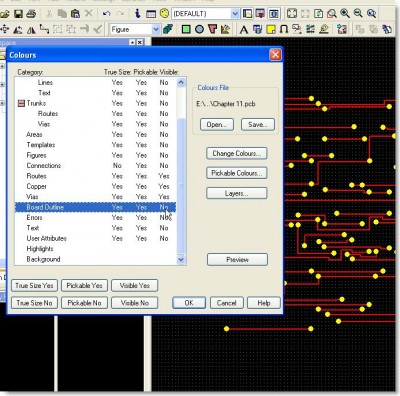This screenshot has width=400, height=396.
Task: Click the calendar-style window icon beside the 'i'
Action: click(x=151, y=14)
